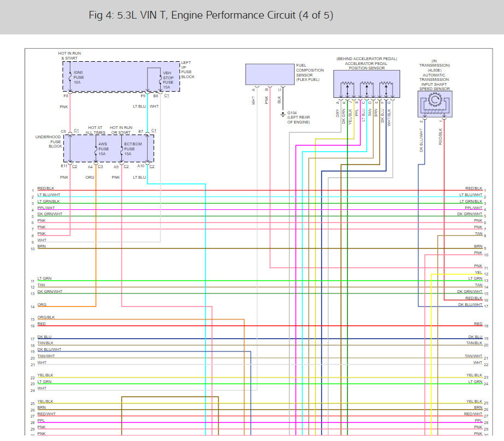Viewport: 504px width, 441px height.
Task: Click the (BEHIND ACCELERATOR PEDAL) caption
Action: pos(367,59)
